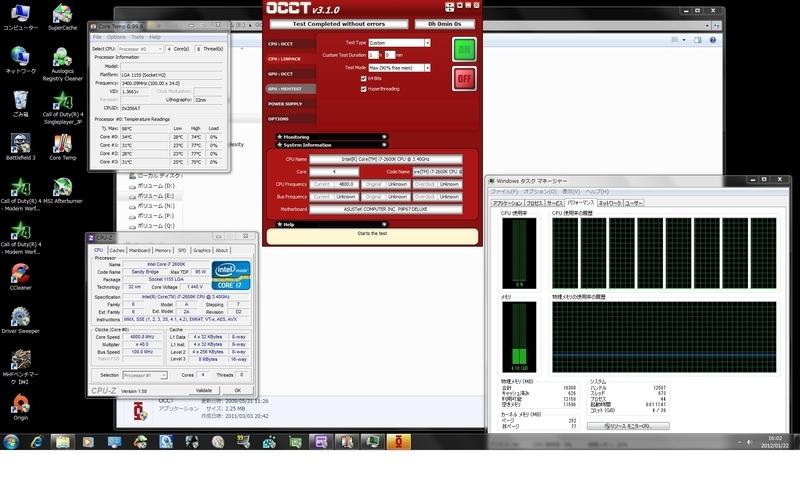This screenshot has width=800, height=500.
Task: Open Task Manager プロセス tab
Action: [534, 203]
